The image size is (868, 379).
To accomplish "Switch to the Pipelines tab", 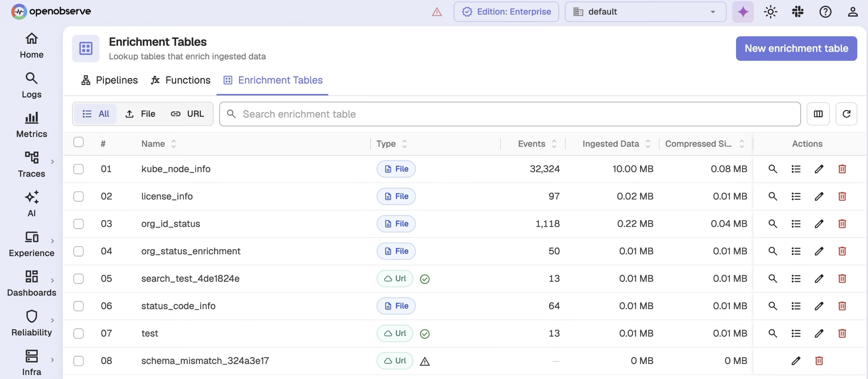I will (109, 80).
